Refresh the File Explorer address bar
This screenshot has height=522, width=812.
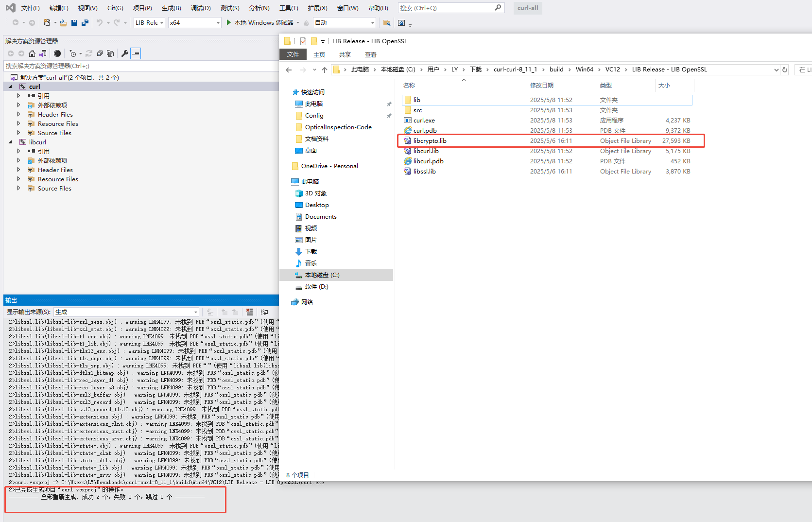coord(784,70)
